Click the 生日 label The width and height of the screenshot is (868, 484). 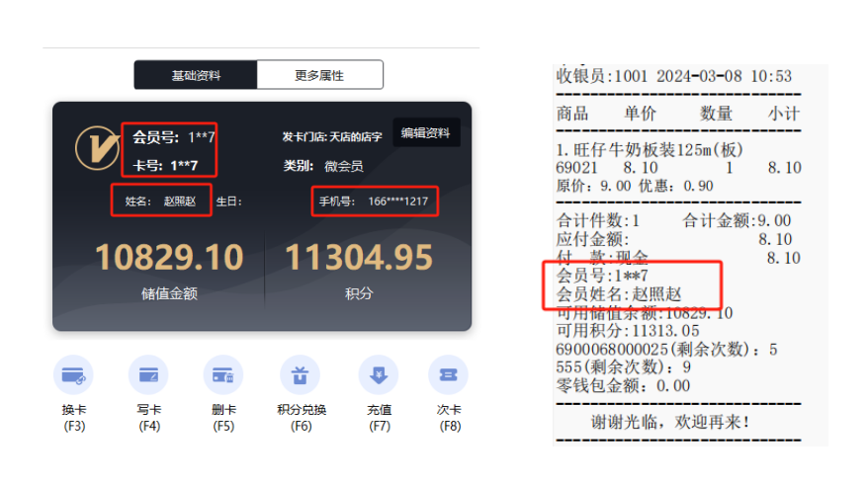coord(228,202)
